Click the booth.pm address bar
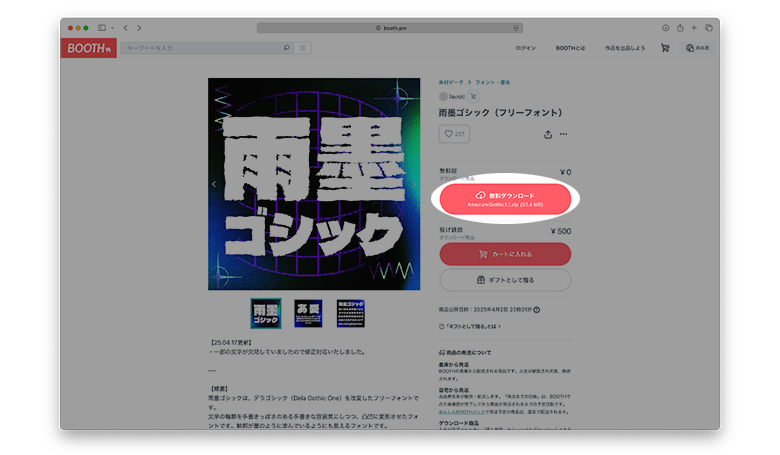 (x=390, y=28)
